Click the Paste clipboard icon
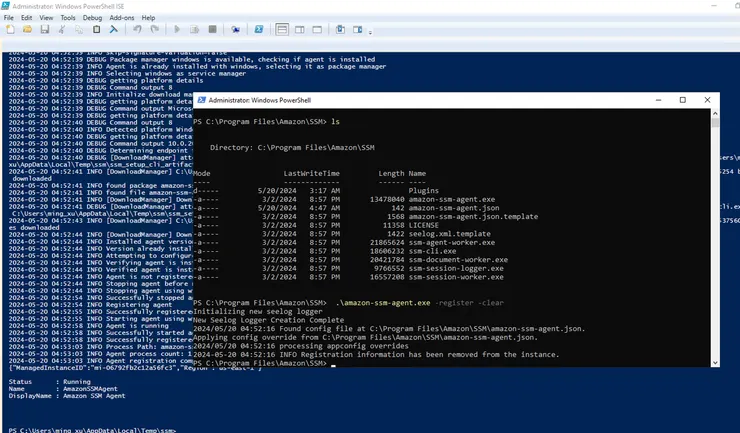This screenshot has height=433, width=740. tap(96, 30)
